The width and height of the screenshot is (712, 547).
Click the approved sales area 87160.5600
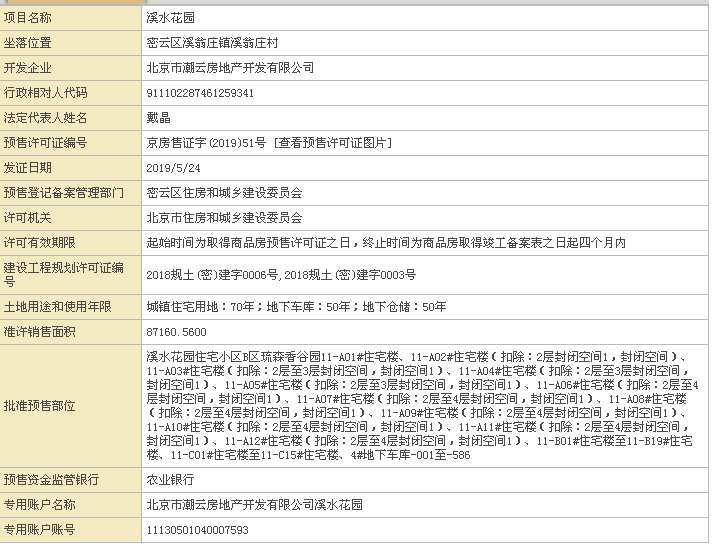176,331
